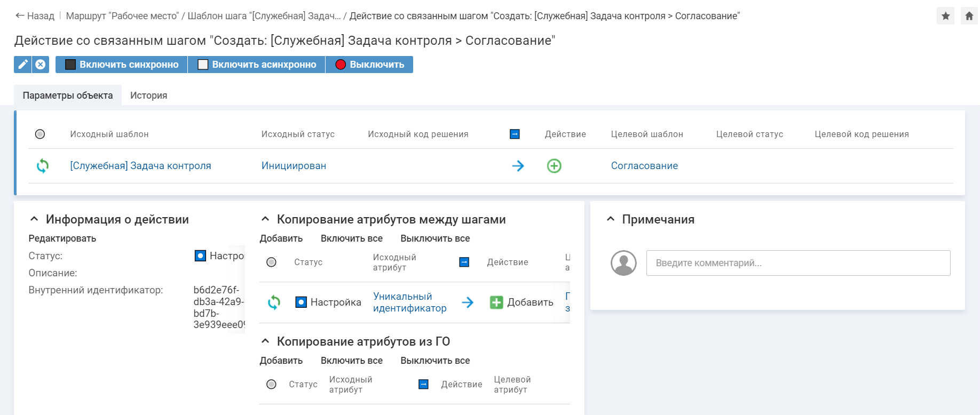Viewport: 980px width, 415px height.
Task: Collapse Копирование атрибутов между шагами section
Action: (265, 219)
